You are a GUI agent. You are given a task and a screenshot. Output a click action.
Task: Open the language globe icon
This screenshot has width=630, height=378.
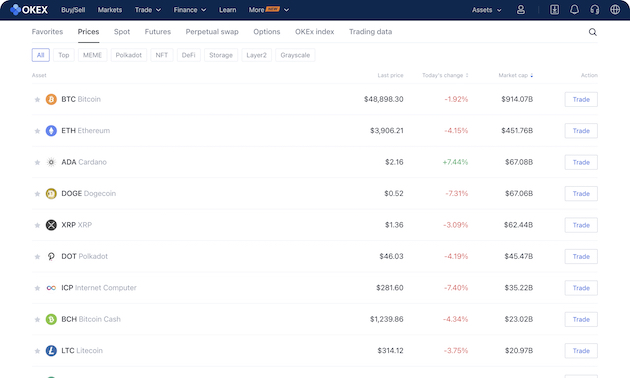point(615,10)
